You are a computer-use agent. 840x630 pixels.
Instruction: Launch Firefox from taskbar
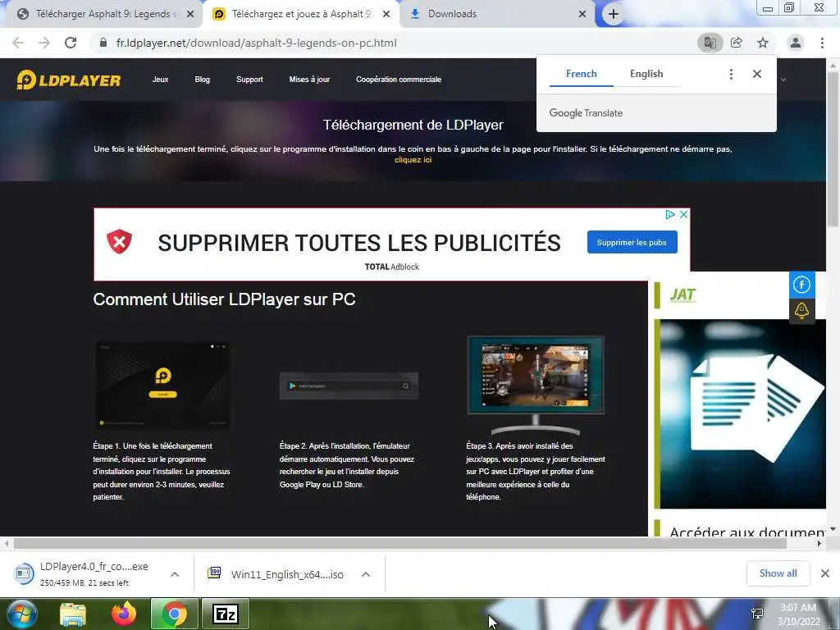pos(124,614)
